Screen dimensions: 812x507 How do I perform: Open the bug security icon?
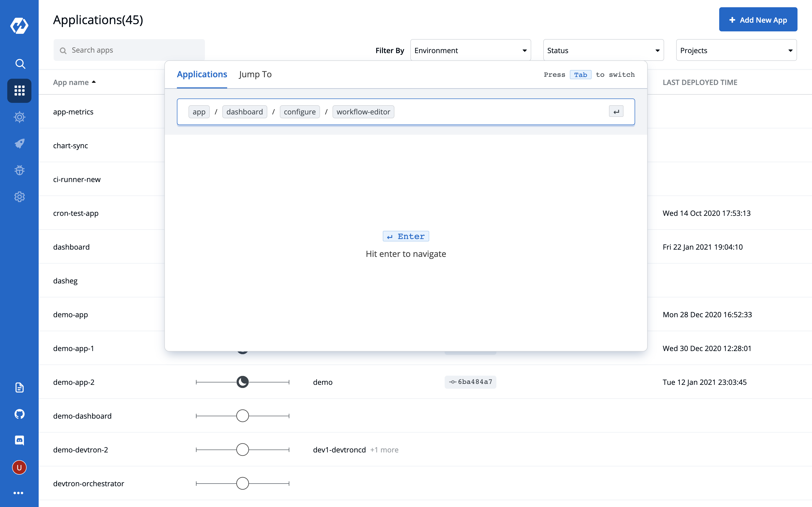[x=20, y=170]
